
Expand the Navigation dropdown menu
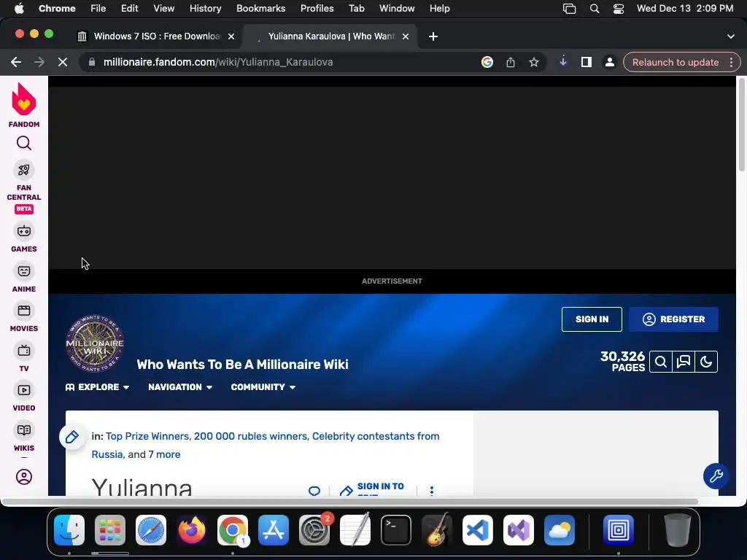coord(181,387)
